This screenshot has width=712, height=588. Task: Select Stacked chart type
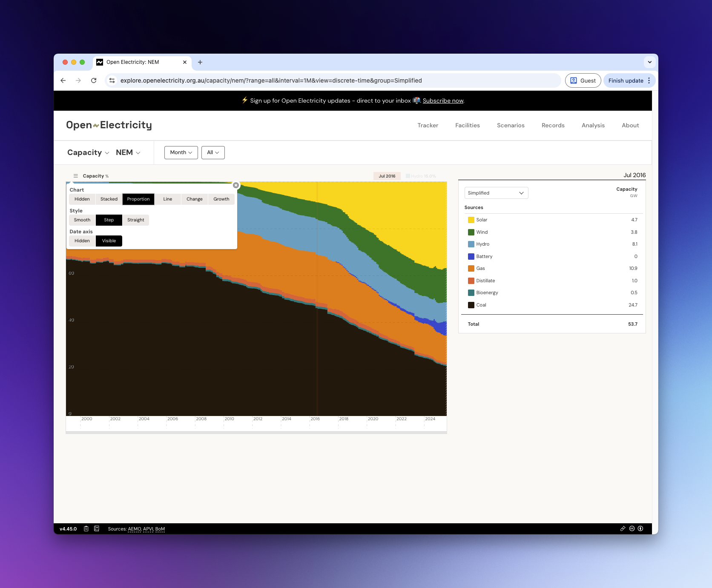pyautogui.click(x=109, y=199)
